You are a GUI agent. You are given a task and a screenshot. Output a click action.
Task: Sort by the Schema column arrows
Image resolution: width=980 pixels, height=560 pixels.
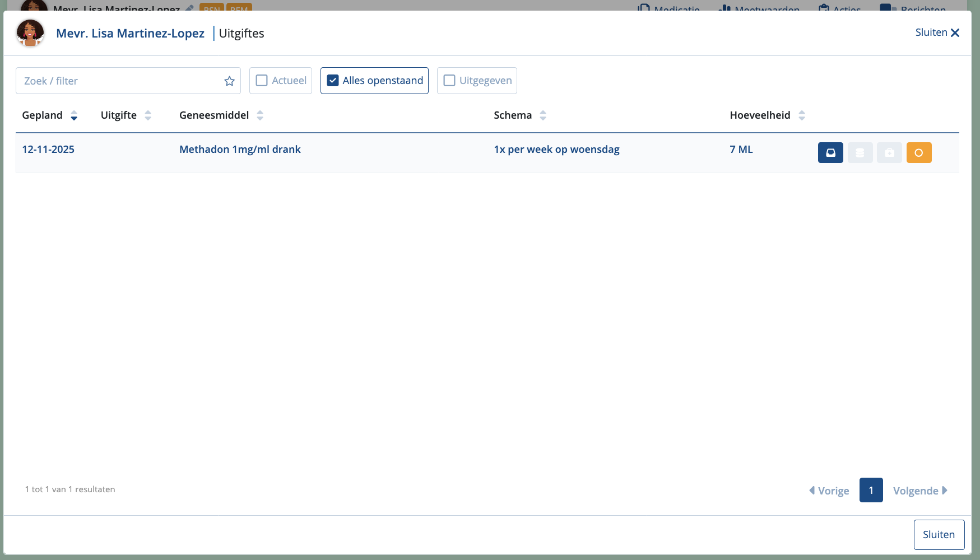pyautogui.click(x=543, y=115)
